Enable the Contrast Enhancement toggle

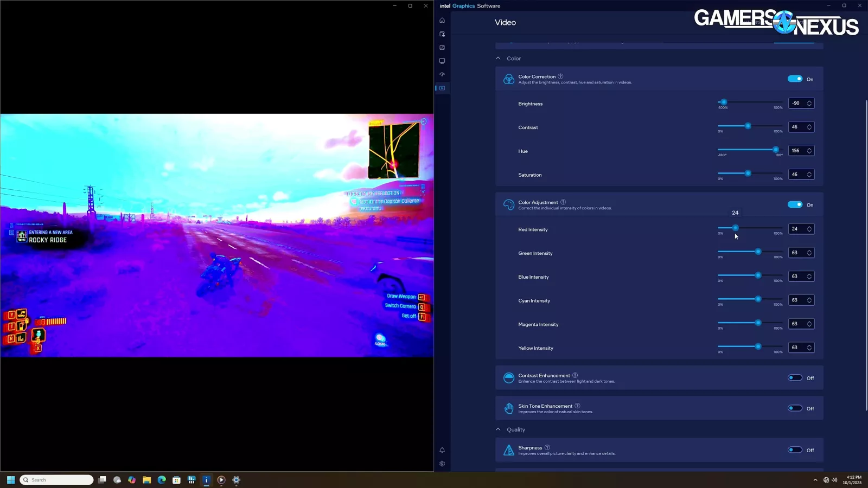(795, 378)
